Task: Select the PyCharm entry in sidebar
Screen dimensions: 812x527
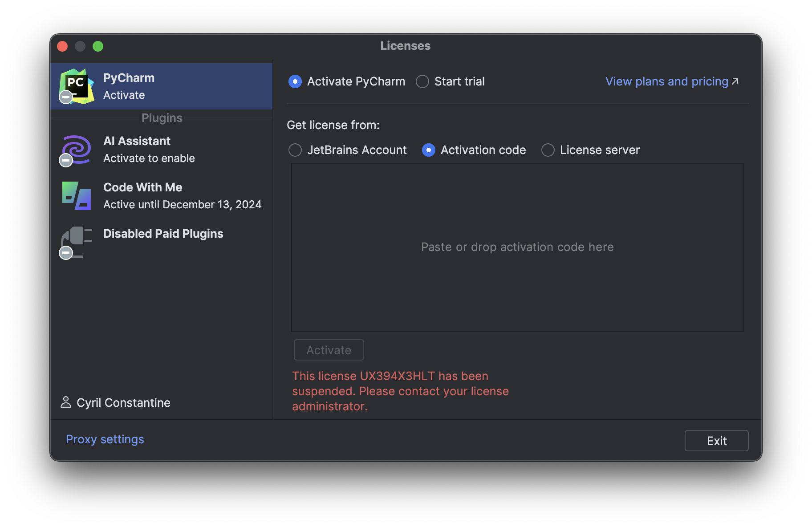Action: point(161,86)
